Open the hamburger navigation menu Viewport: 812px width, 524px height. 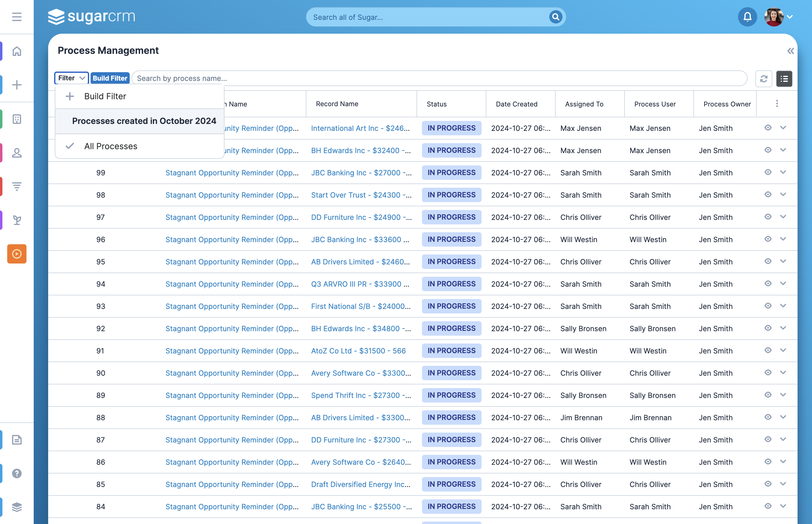tap(17, 17)
